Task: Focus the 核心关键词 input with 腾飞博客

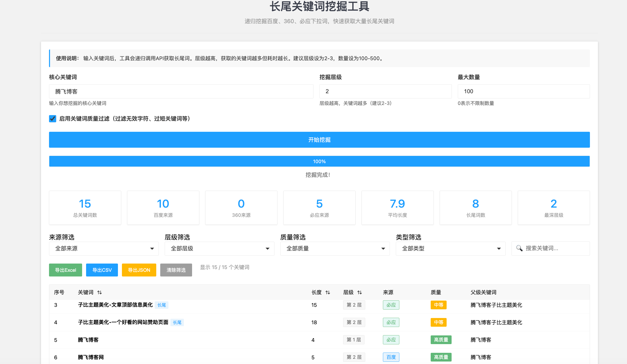Action: 181,91
